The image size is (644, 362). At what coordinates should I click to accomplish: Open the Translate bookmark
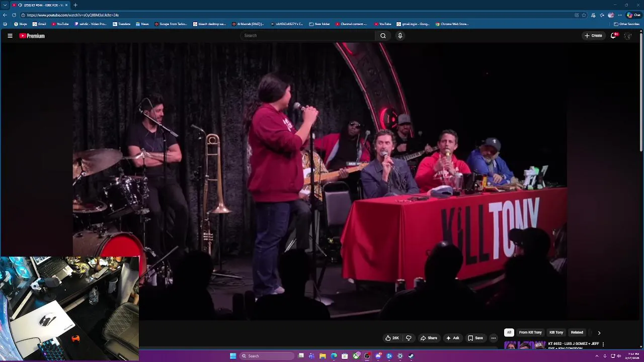pyautogui.click(x=122, y=24)
